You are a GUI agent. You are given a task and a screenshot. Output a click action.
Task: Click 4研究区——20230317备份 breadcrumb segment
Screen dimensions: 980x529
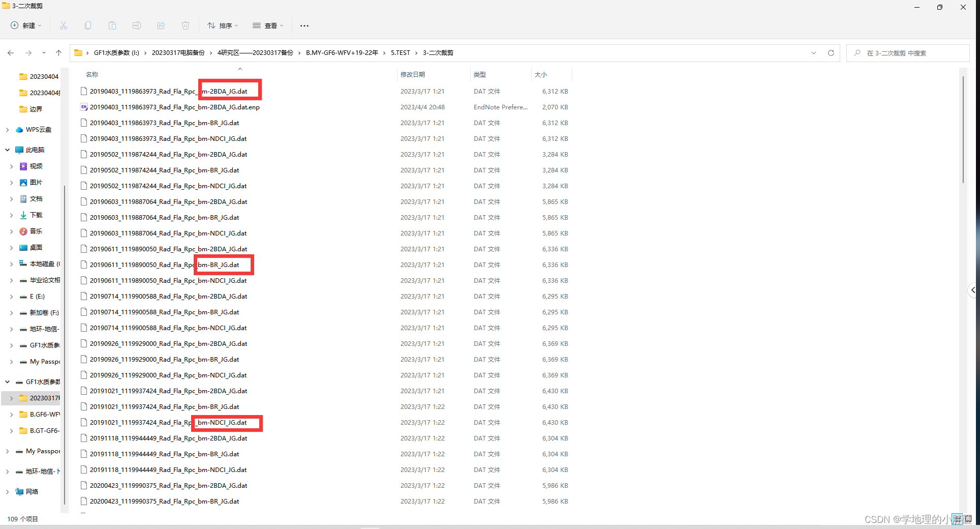[x=255, y=53]
